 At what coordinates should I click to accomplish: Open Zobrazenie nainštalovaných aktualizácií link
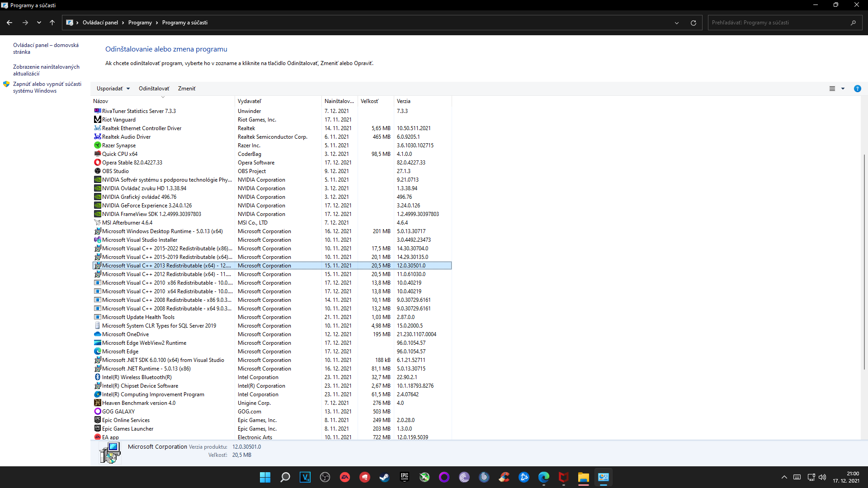(x=46, y=70)
